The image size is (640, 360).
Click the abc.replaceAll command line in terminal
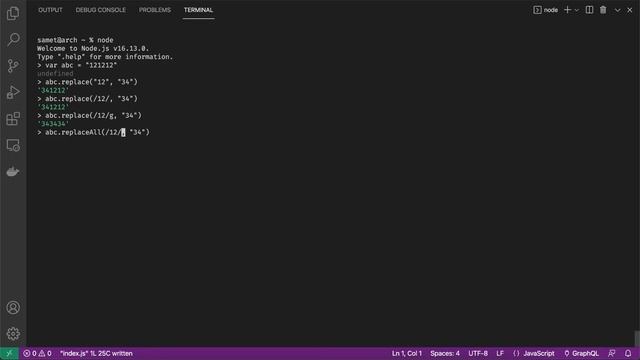(93, 132)
